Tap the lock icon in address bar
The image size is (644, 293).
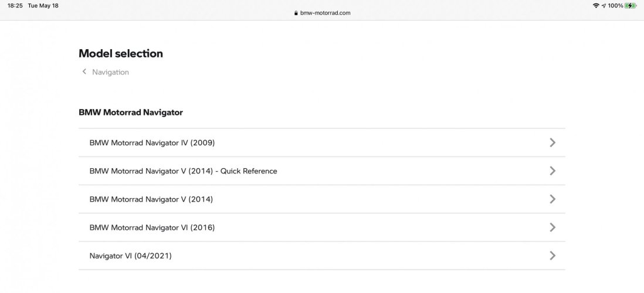coord(296,13)
